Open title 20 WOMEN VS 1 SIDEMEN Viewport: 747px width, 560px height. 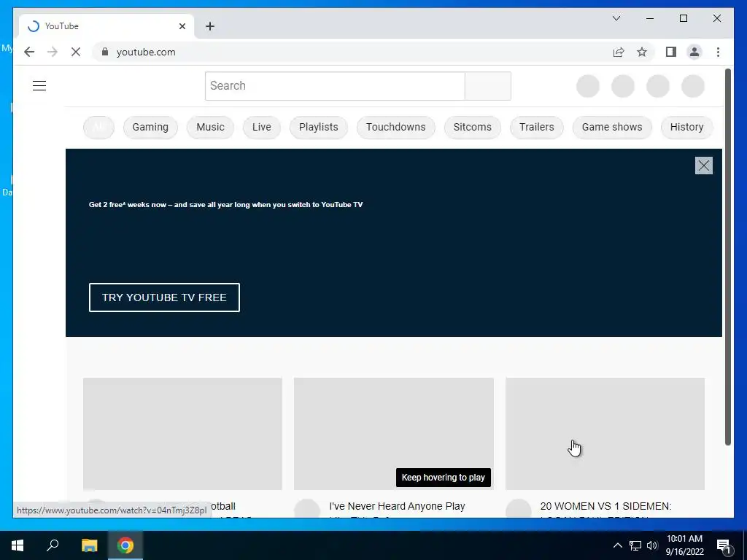[x=605, y=507]
